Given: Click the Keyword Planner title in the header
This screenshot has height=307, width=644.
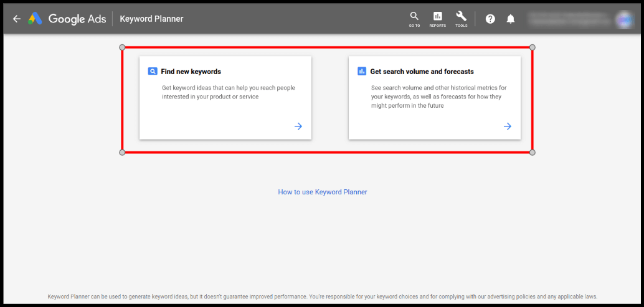Looking at the screenshot, I should coord(151,19).
